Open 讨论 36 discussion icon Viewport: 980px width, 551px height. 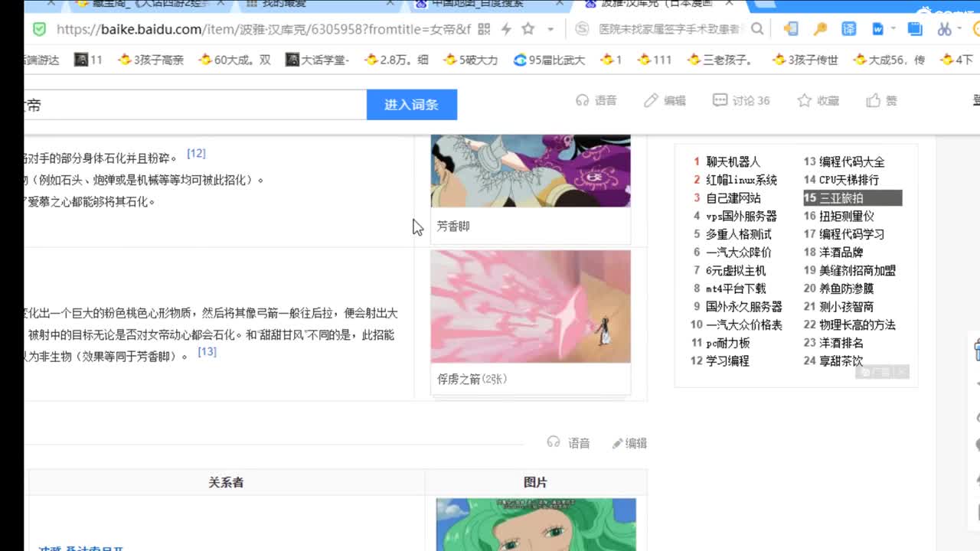(720, 100)
